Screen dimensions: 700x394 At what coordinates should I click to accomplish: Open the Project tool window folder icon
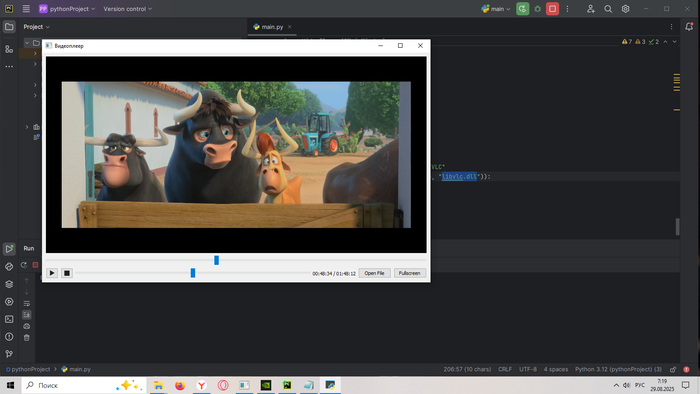pos(9,27)
